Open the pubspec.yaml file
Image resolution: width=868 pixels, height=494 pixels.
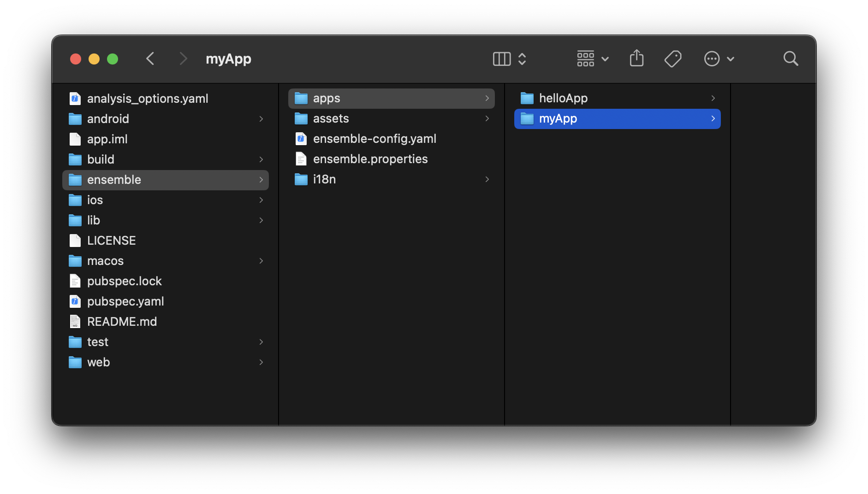click(125, 301)
